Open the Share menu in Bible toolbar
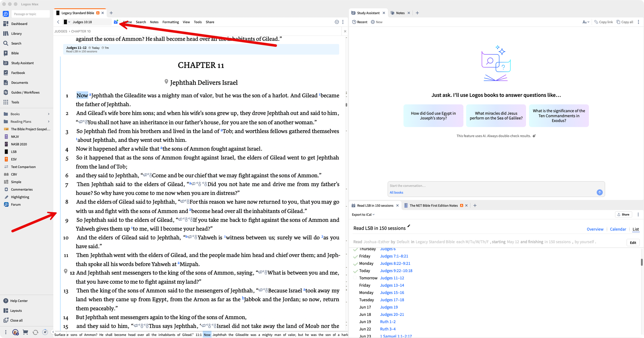This screenshot has height=338, width=644. click(210, 22)
